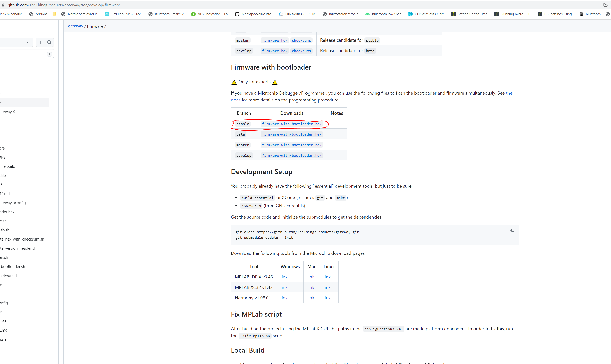Click the search files magnifier icon
Viewport: 611px width, 364px height.
[x=49, y=42]
